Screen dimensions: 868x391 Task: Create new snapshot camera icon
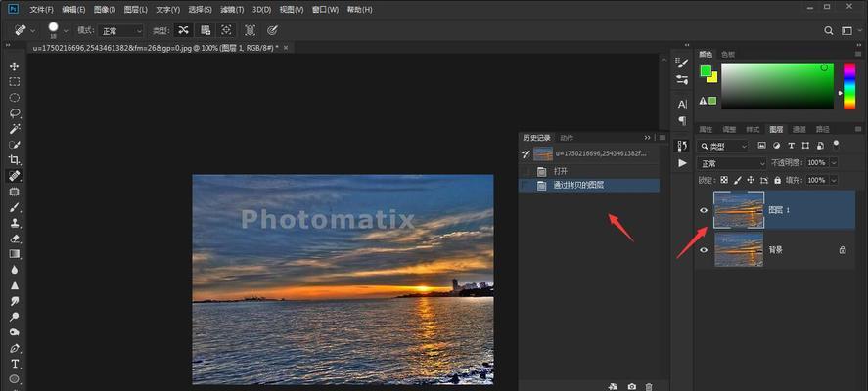tap(631, 386)
